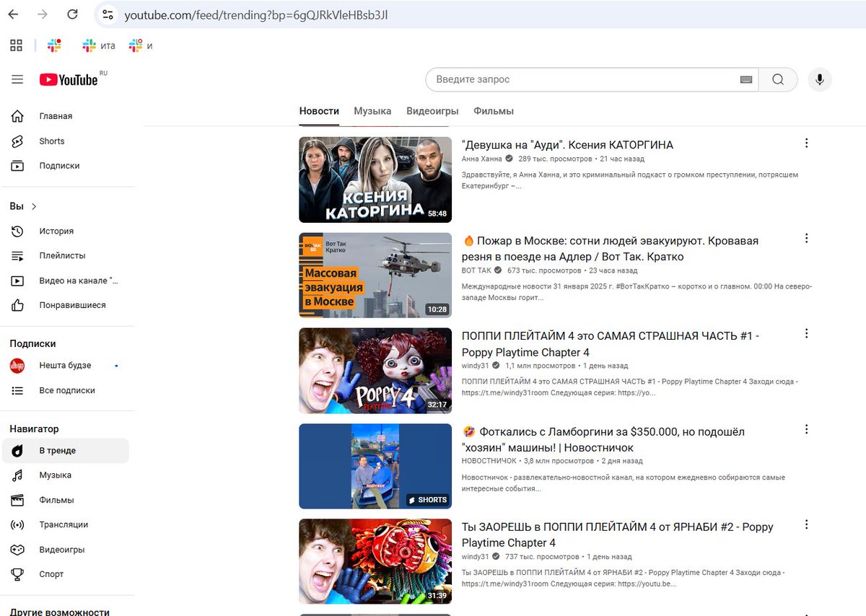Go back using the browser back arrow
866x616 pixels.
pyautogui.click(x=13, y=14)
